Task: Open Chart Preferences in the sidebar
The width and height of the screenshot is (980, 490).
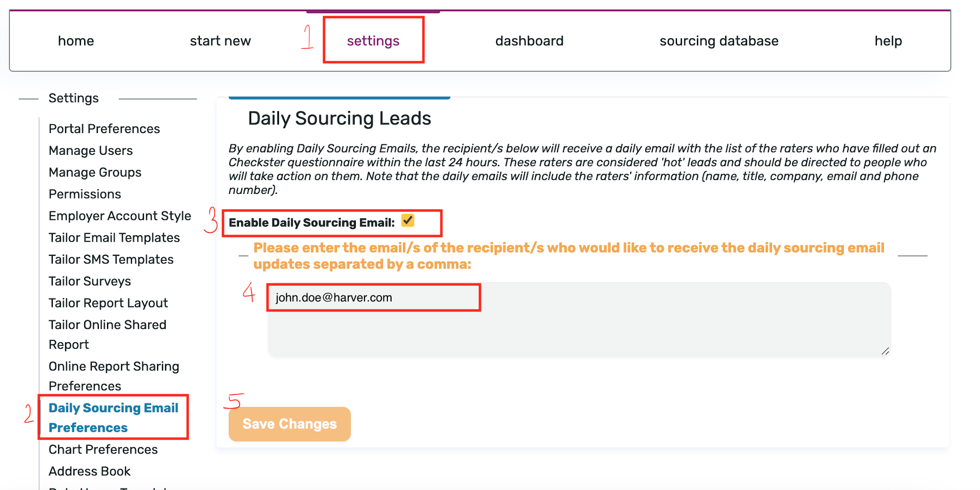Action: click(103, 449)
